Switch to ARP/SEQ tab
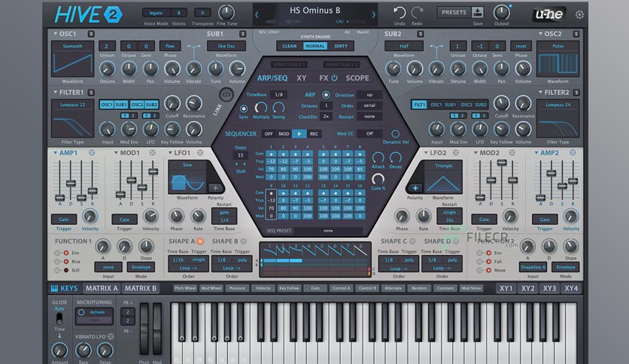The height and width of the screenshot is (364, 629). [x=272, y=77]
